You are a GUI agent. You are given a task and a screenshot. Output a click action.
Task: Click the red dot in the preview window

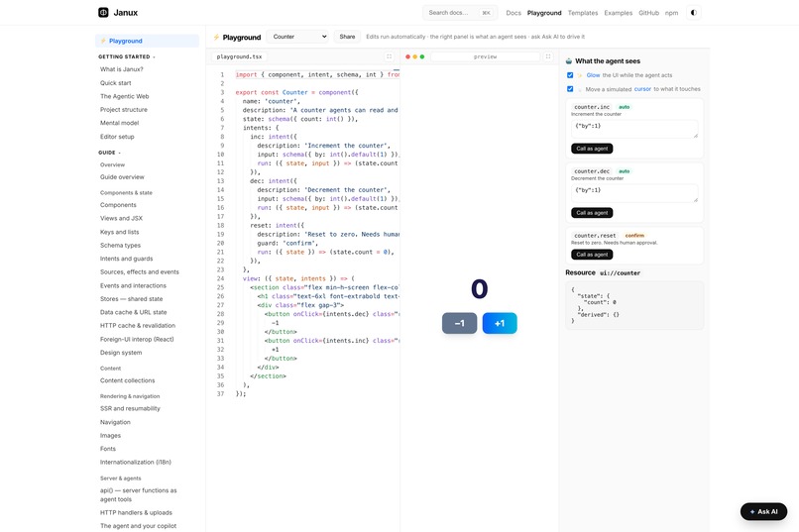pos(407,56)
